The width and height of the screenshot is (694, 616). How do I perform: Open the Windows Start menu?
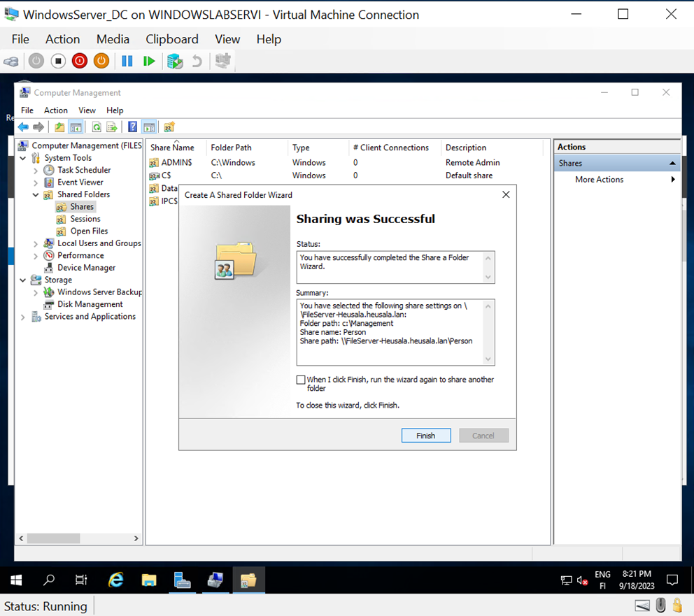click(x=15, y=580)
